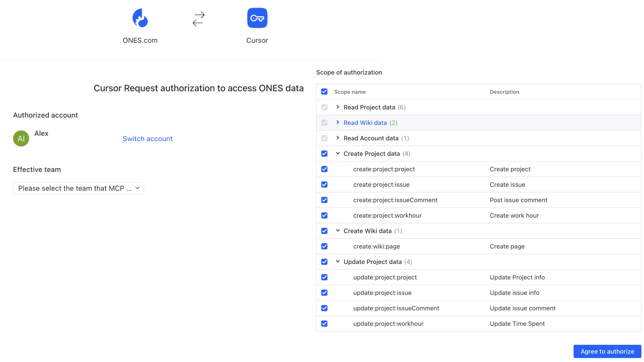Click the Cursor key icon
This screenshot has width=644, height=362.
pyautogui.click(x=257, y=18)
